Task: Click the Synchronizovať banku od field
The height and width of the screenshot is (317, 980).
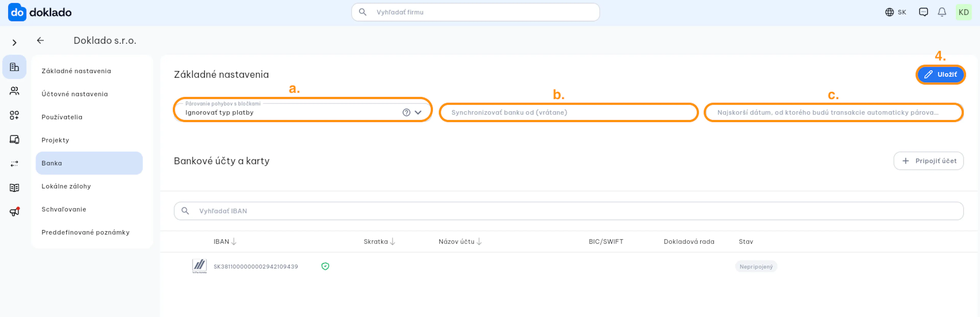Action: 569,112
